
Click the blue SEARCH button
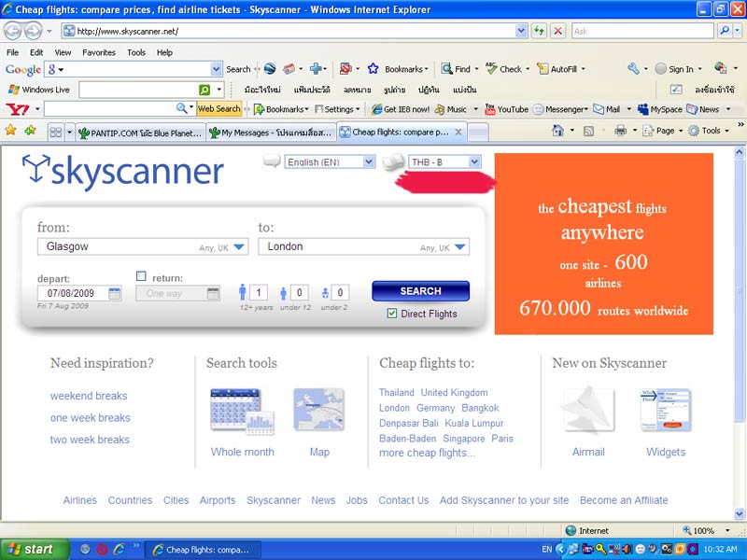pyautogui.click(x=421, y=291)
